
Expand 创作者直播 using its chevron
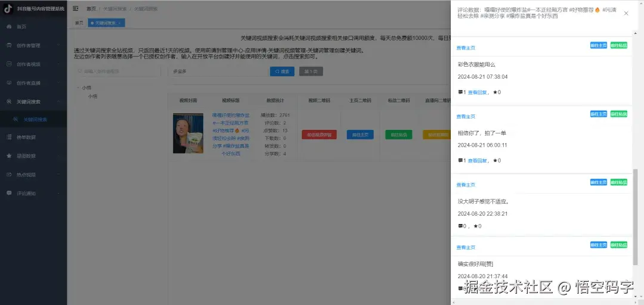(58, 83)
